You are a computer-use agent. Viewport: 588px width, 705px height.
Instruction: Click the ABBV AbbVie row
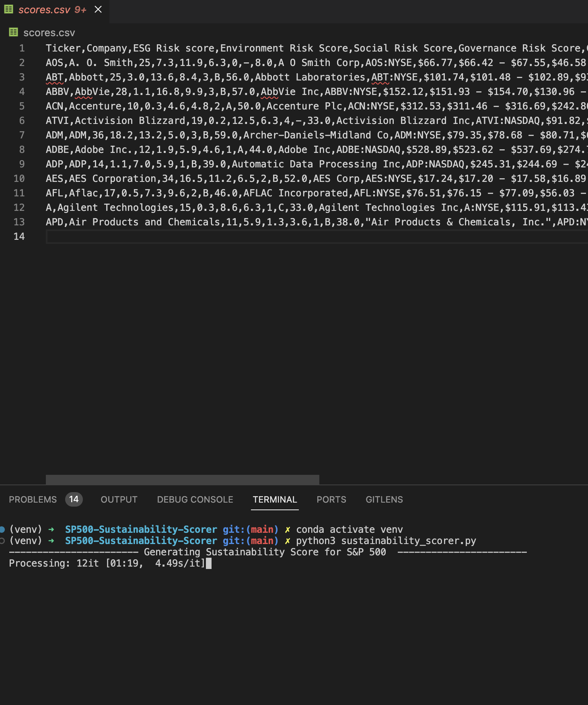click(317, 92)
